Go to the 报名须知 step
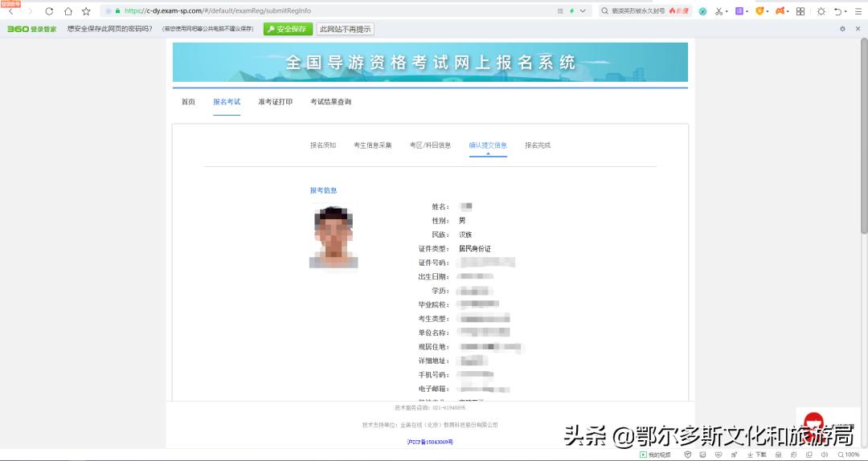 323,145
